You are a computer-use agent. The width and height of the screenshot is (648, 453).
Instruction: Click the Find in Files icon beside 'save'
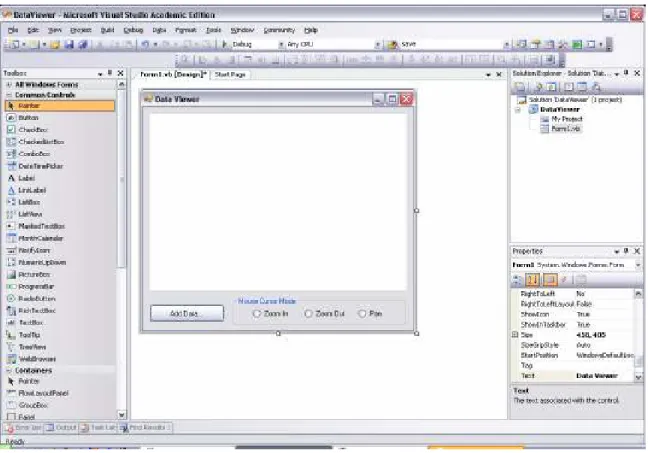point(392,44)
